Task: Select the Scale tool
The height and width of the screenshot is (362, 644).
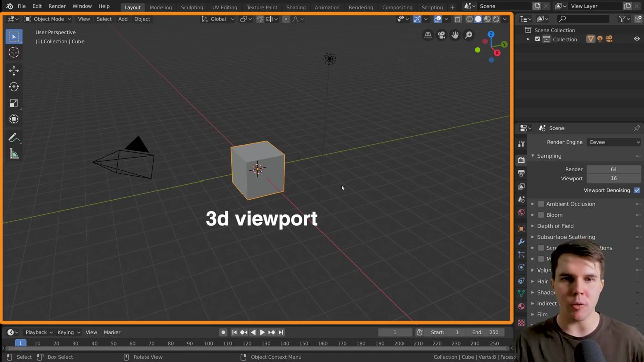Action: 14,103
